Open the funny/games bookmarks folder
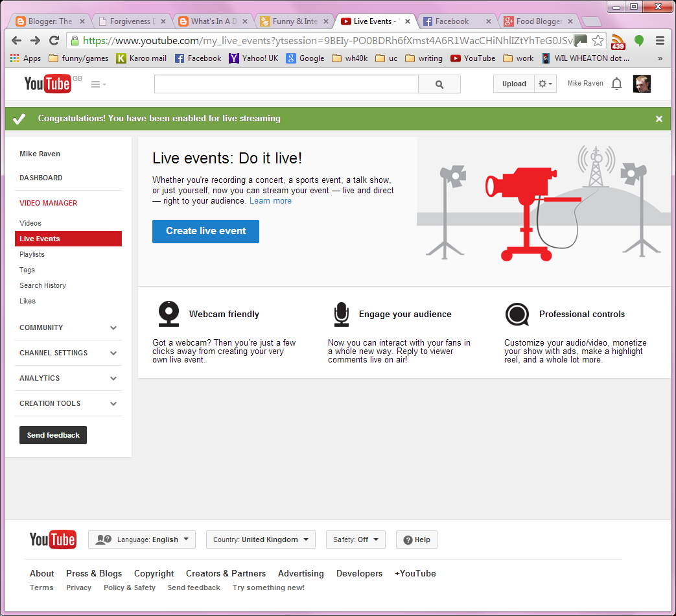The image size is (676, 616). pyautogui.click(x=78, y=58)
